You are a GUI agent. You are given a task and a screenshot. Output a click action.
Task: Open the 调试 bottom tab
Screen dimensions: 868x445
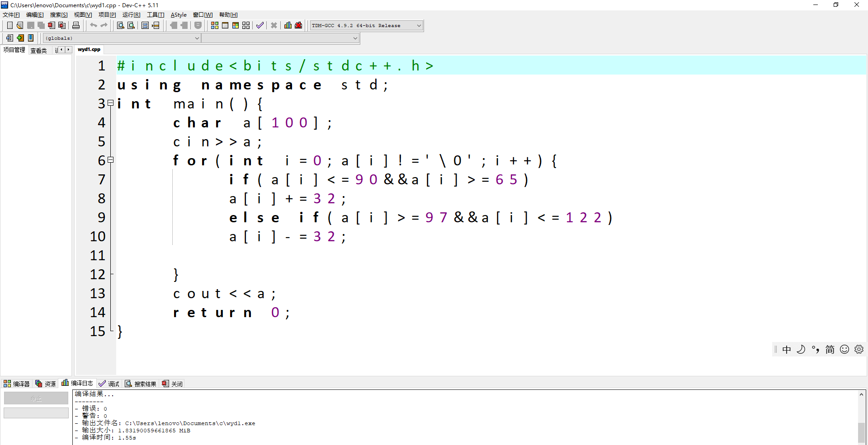tap(109, 384)
